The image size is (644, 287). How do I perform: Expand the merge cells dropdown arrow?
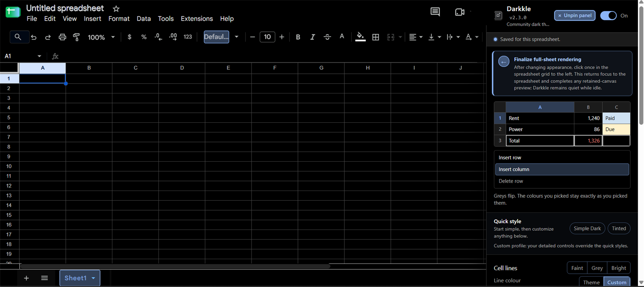[400, 37]
